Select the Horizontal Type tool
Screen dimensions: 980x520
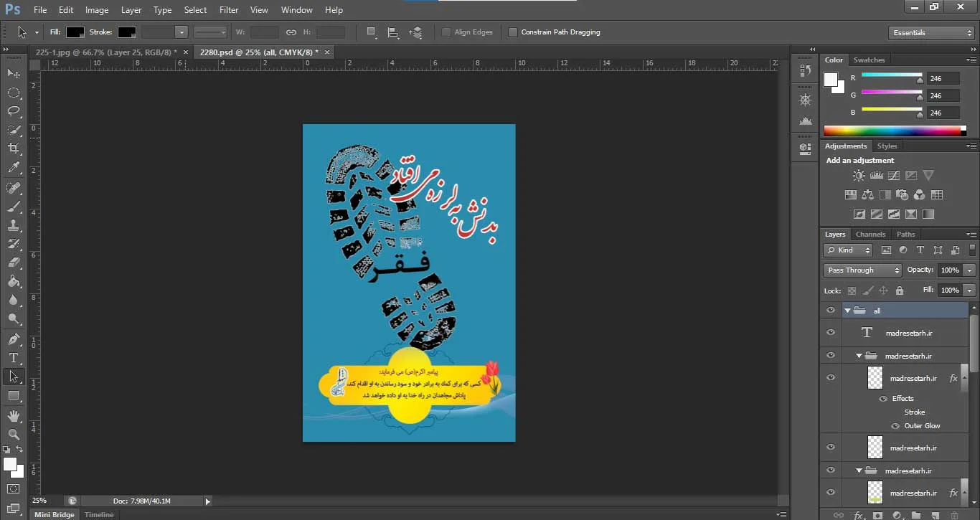pyautogui.click(x=14, y=358)
